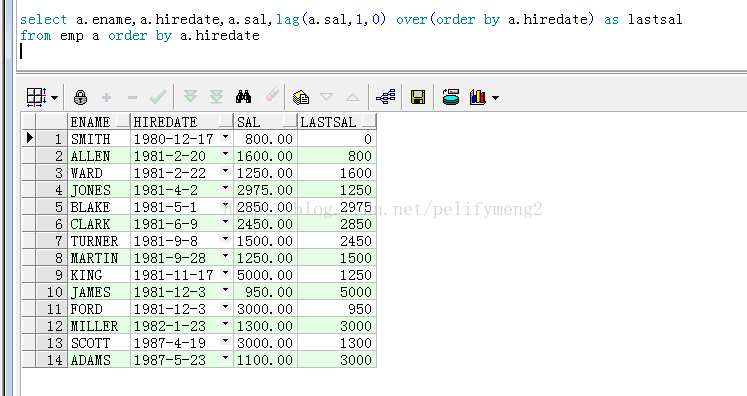Open date dropdown for KING's hiredate
The image size is (747, 396).
(225, 274)
